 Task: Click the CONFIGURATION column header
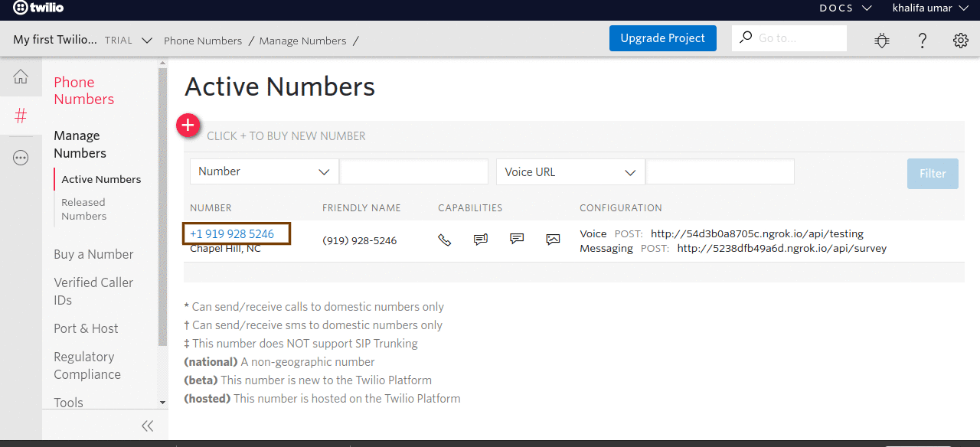tap(621, 208)
